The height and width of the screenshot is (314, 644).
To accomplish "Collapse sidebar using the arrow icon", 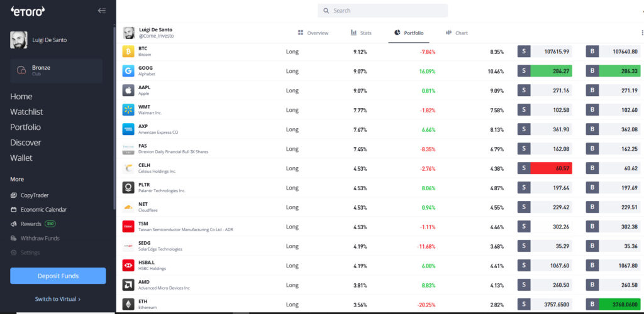I will (102, 11).
